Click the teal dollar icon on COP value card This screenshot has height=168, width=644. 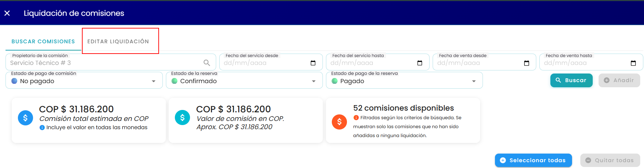182,117
